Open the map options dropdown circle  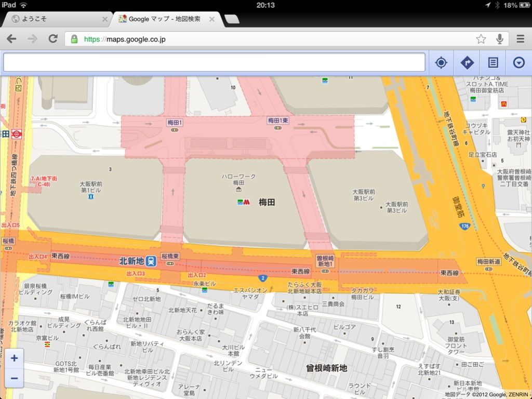pos(519,63)
